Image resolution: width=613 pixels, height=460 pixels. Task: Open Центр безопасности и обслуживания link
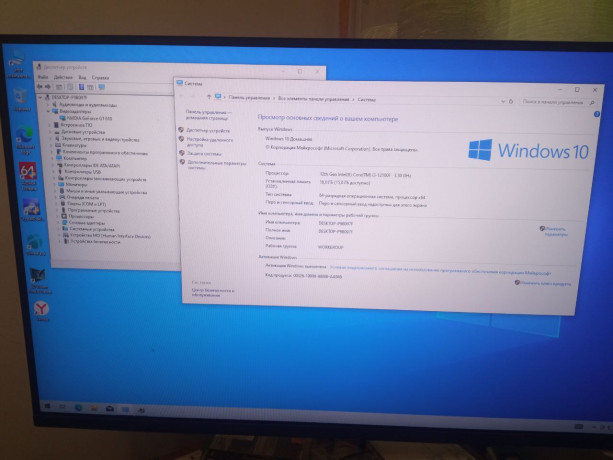click(213, 293)
